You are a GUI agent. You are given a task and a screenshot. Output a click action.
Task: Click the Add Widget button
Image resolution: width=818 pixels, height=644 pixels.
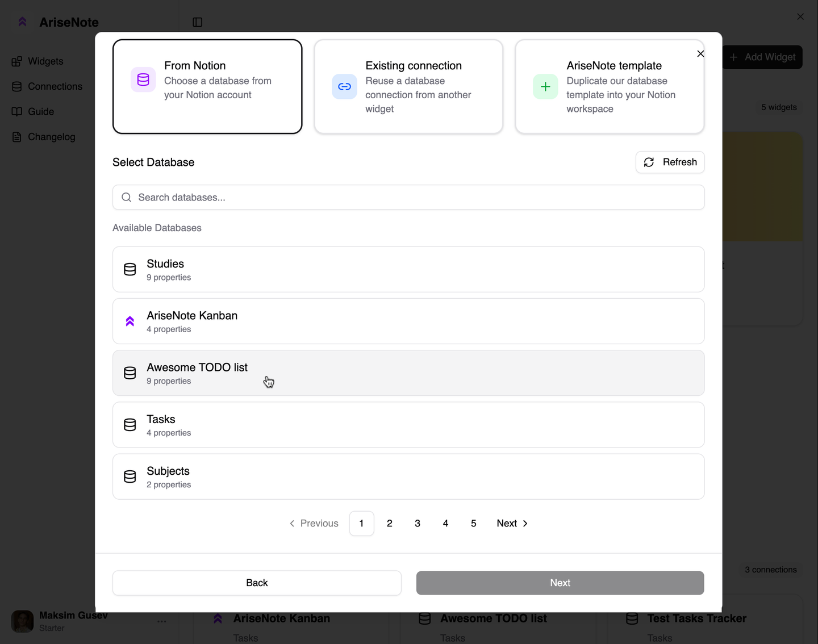coord(762,57)
